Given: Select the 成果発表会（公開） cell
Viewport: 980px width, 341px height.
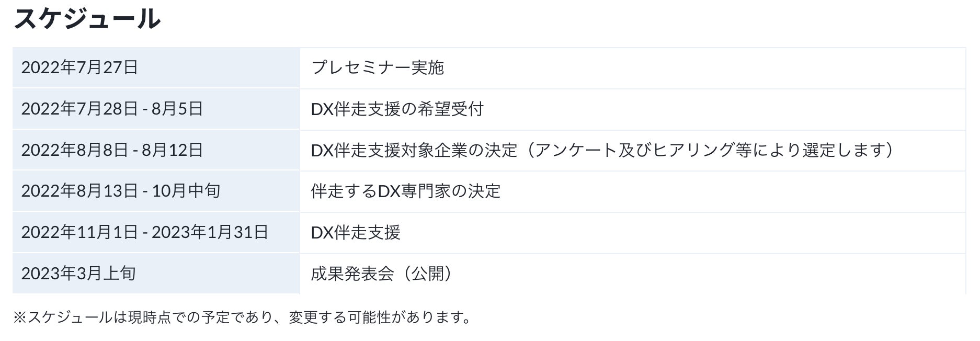Looking at the screenshot, I should (x=381, y=273).
